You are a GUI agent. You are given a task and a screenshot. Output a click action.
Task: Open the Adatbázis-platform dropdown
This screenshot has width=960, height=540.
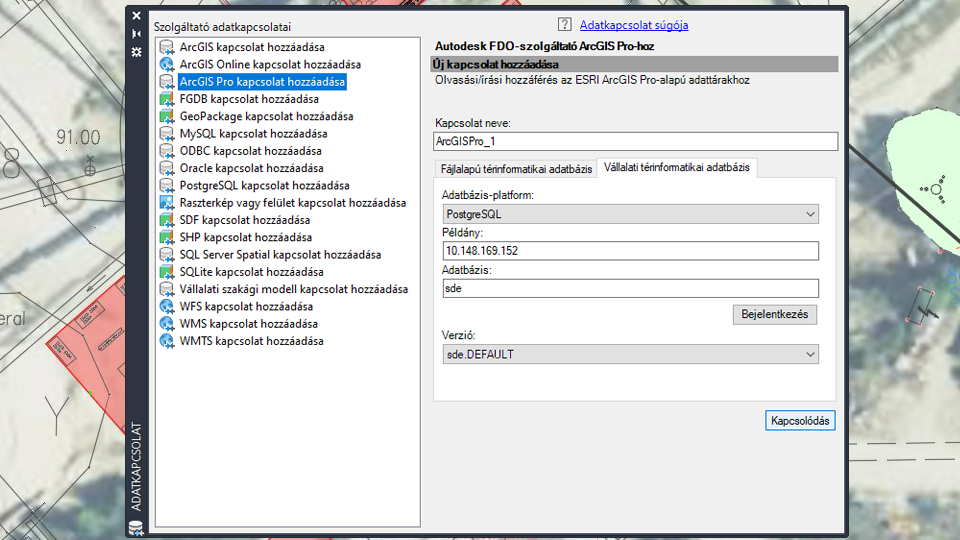coord(630,214)
